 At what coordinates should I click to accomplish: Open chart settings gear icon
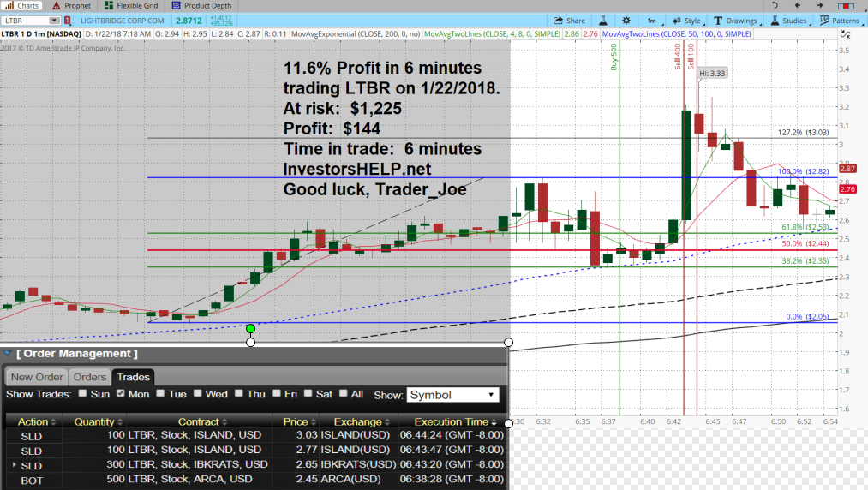coord(626,21)
